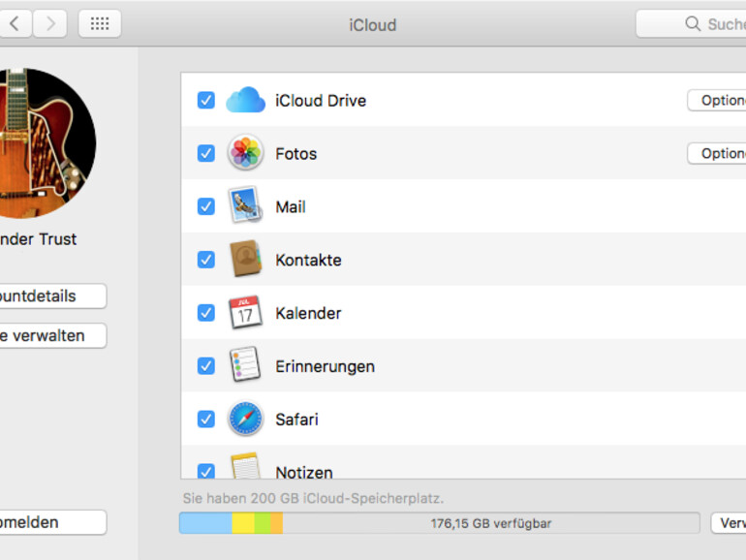The height and width of the screenshot is (560, 746).
Task: Click the Safari compass icon
Action: [245, 419]
